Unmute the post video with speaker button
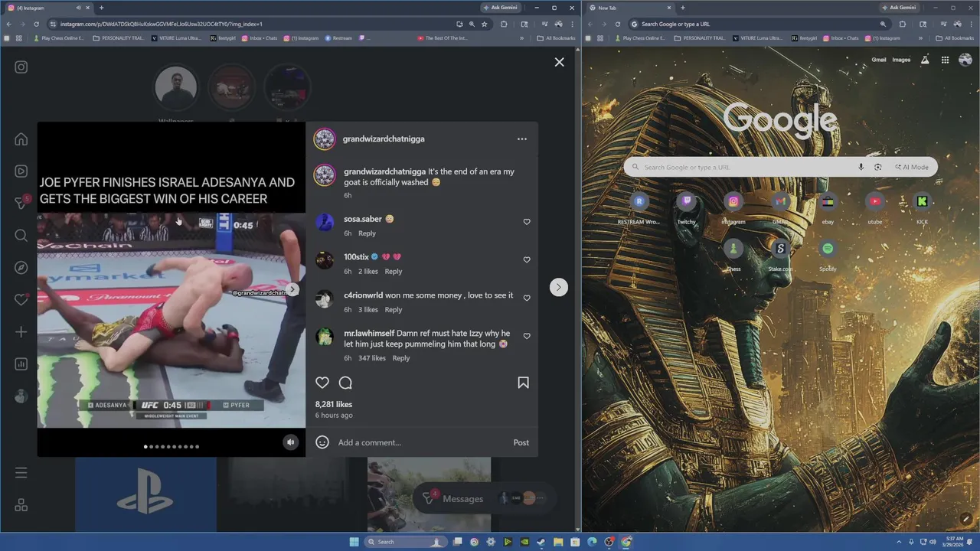 coord(290,442)
